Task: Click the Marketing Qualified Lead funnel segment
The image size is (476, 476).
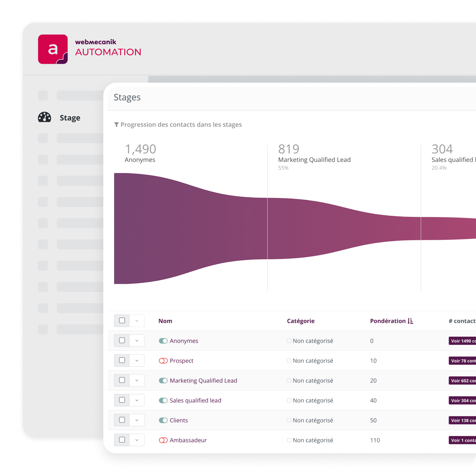Action: click(x=343, y=228)
